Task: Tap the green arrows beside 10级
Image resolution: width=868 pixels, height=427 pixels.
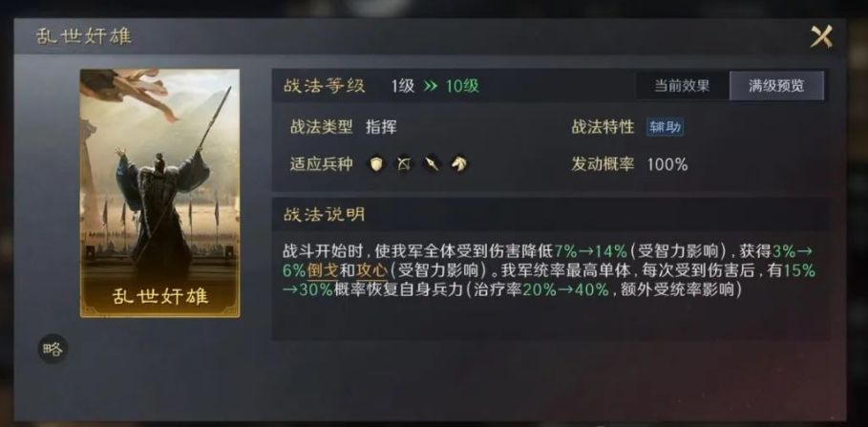Action: [431, 86]
